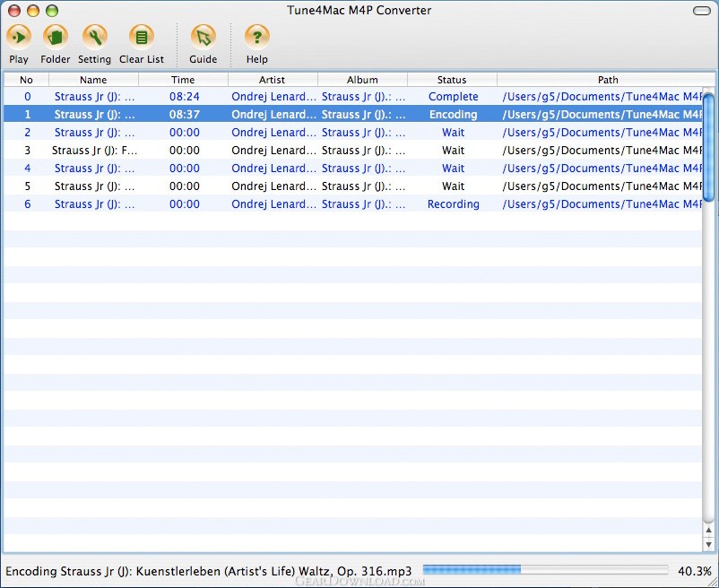Click the Status column header
The height and width of the screenshot is (588, 719).
click(x=452, y=80)
